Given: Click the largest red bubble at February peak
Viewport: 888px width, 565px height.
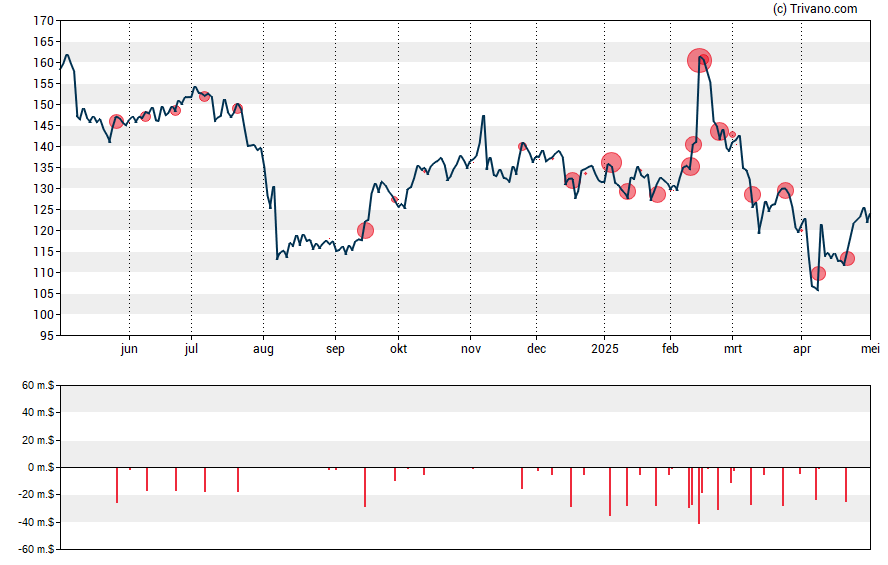Looking at the screenshot, I should 699,60.
